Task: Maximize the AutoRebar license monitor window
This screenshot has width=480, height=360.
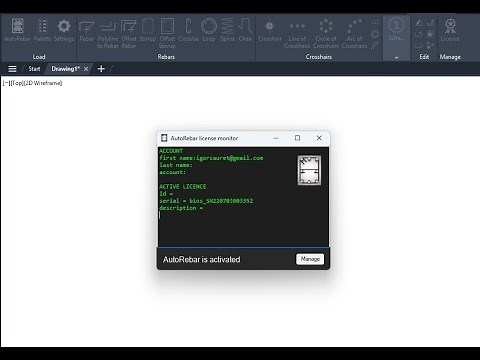Action: coord(297,138)
